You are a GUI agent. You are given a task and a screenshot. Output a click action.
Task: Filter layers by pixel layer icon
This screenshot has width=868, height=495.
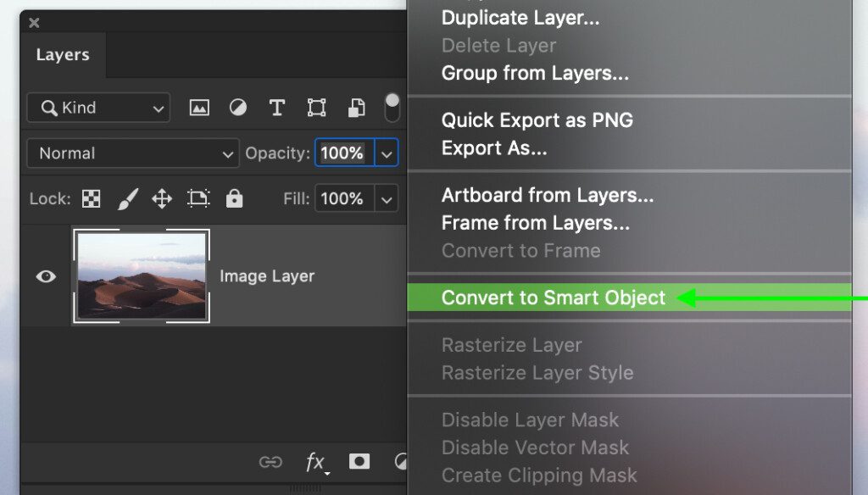(x=199, y=108)
